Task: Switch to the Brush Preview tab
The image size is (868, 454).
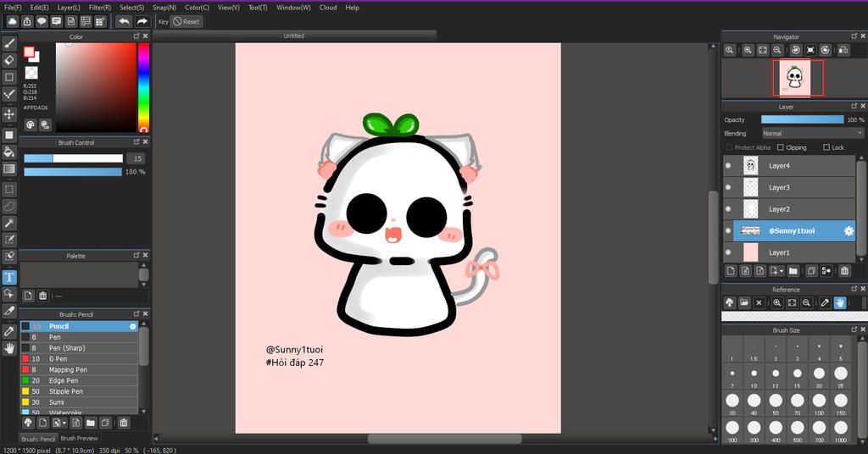Action: pos(79,438)
